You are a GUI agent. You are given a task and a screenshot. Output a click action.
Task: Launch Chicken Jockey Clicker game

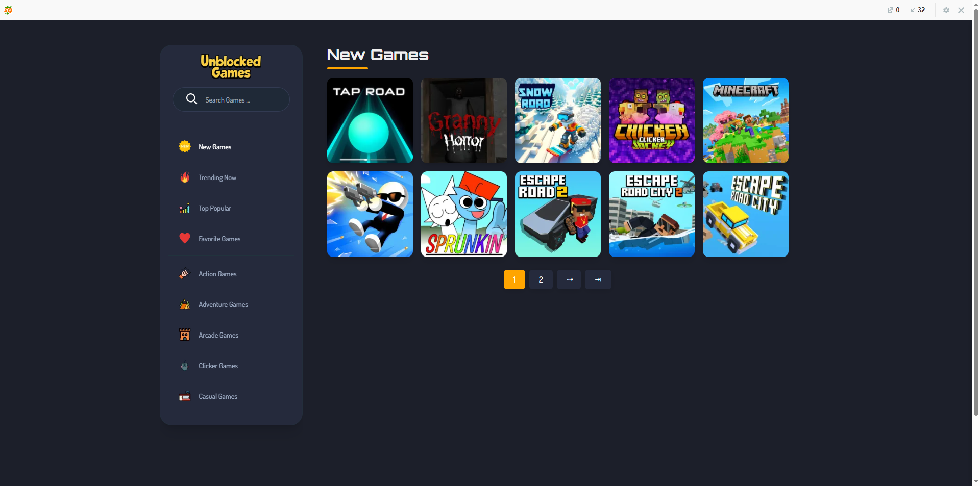click(652, 120)
